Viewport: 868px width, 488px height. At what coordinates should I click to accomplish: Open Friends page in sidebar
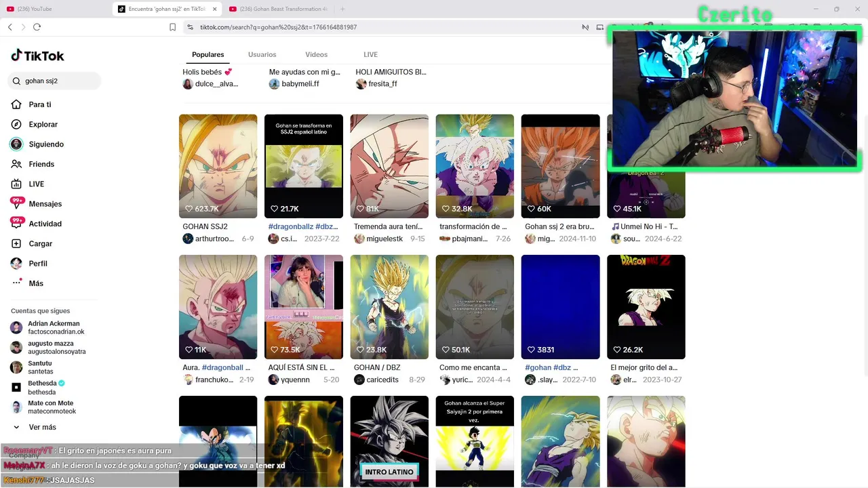coord(41,164)
